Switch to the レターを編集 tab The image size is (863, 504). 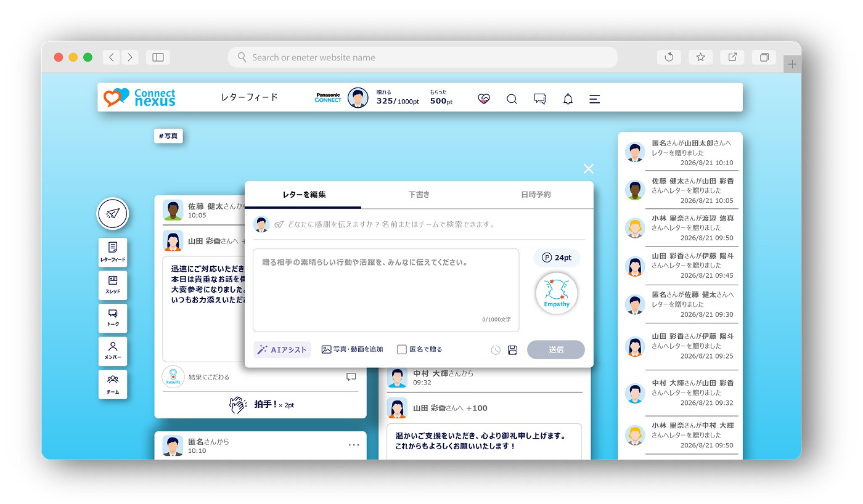[x=303, y=195]
